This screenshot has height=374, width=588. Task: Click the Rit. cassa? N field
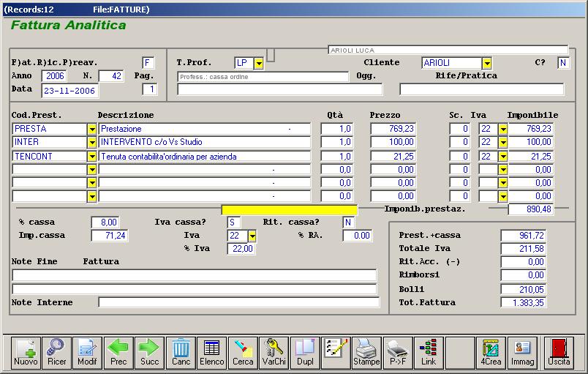point(348,222)
